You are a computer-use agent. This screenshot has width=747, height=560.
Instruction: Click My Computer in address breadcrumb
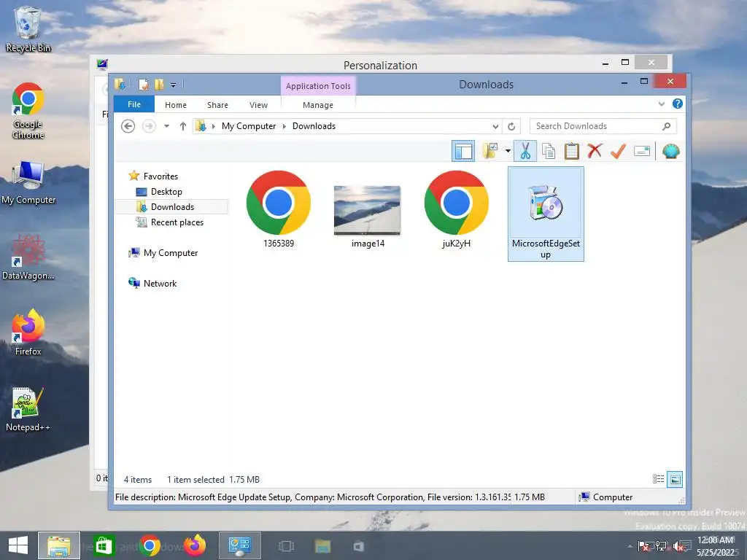pos(249,126)
